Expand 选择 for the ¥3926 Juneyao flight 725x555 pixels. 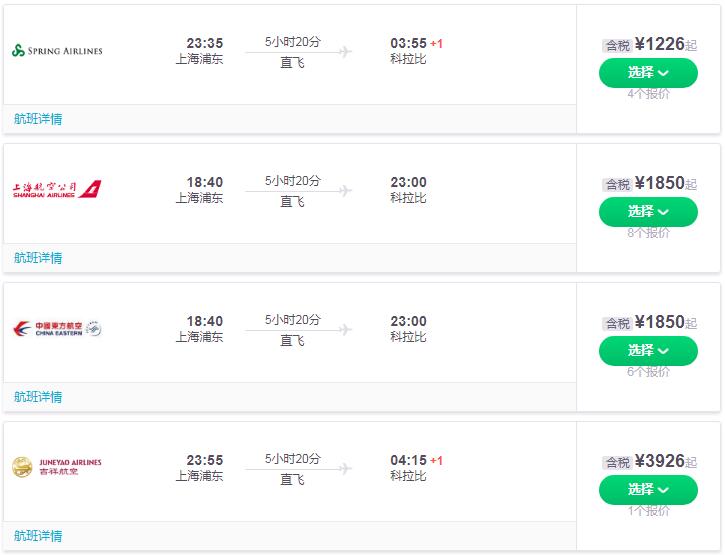click(x=648, y=490)
